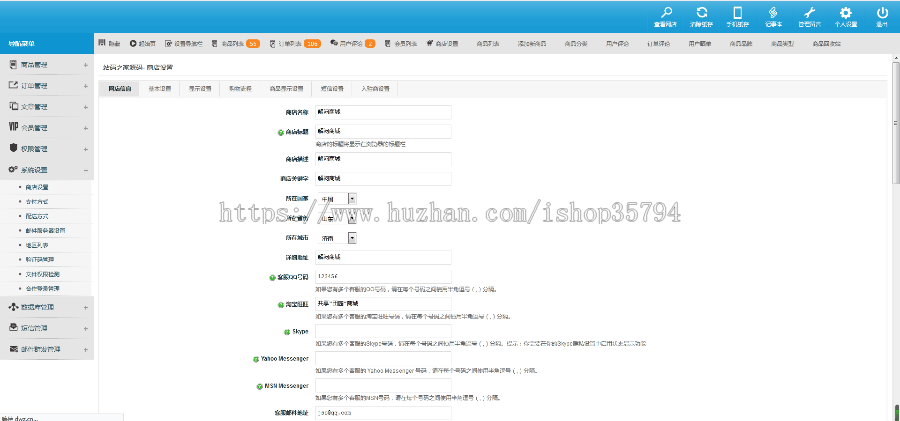This screenshot has height=421, width=900.
Task: Open order list with badge 105
Action: pos(294,43)
